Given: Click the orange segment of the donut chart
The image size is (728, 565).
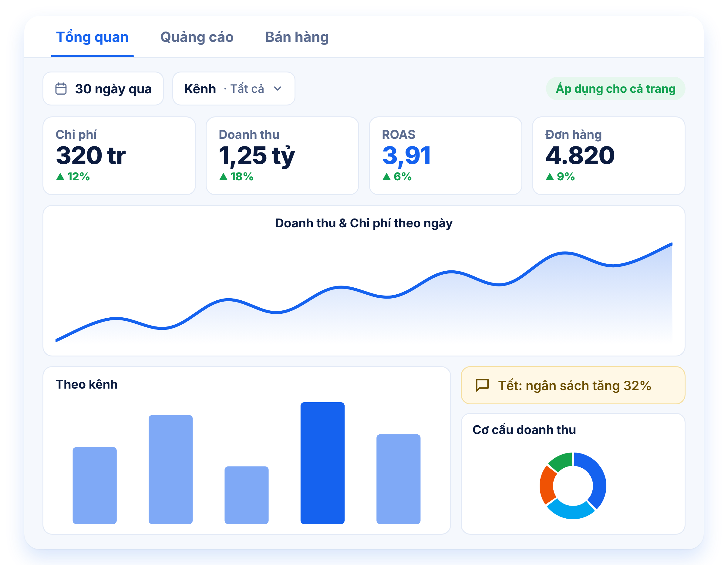Looking at the screenshot, I should tap(547, 485).
